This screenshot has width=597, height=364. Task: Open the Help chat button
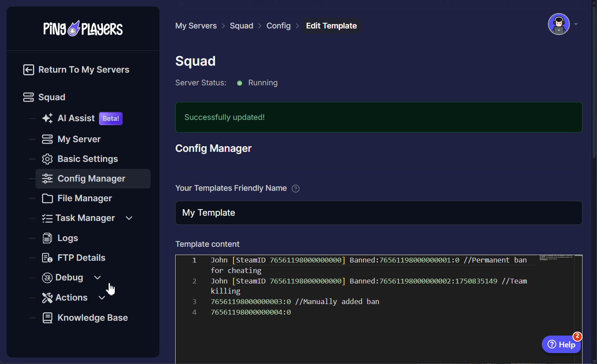pyautogui.click(x=562, y=344)
